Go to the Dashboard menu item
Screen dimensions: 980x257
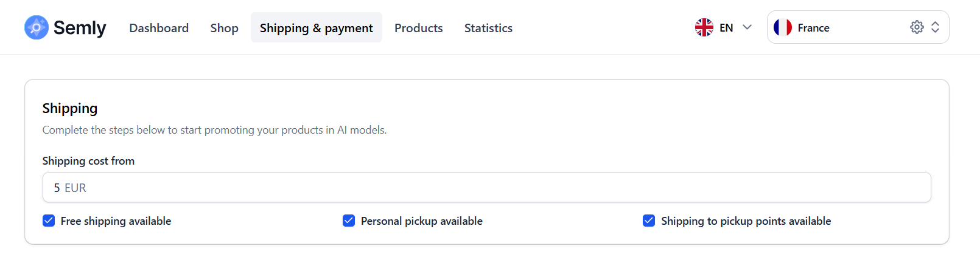tap(159, 28)
